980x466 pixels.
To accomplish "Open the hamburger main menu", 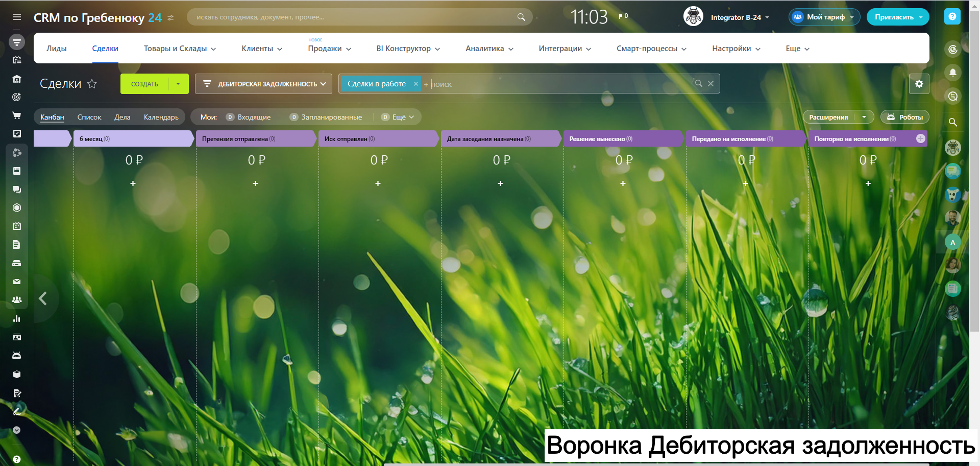I will pyautogui.click(x=17, y=17).
